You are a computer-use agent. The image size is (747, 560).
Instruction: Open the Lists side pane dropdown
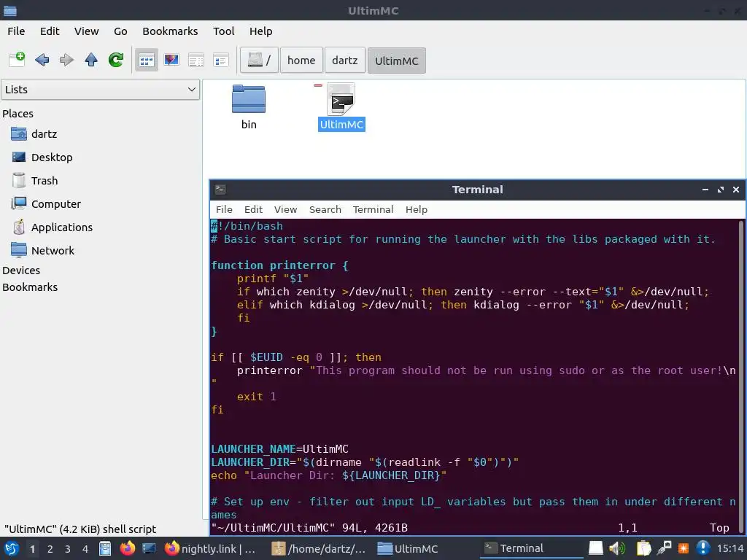coord(100,90)
